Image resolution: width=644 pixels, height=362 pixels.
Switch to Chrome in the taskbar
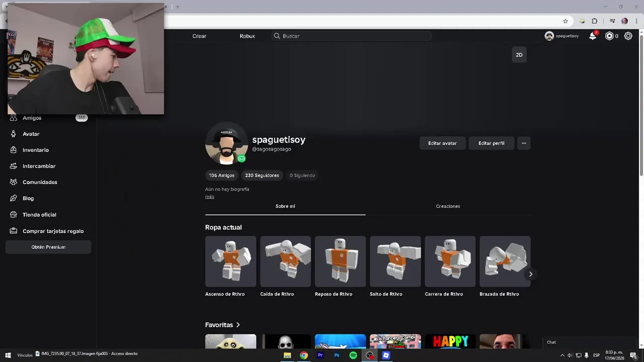coord(304,355)
